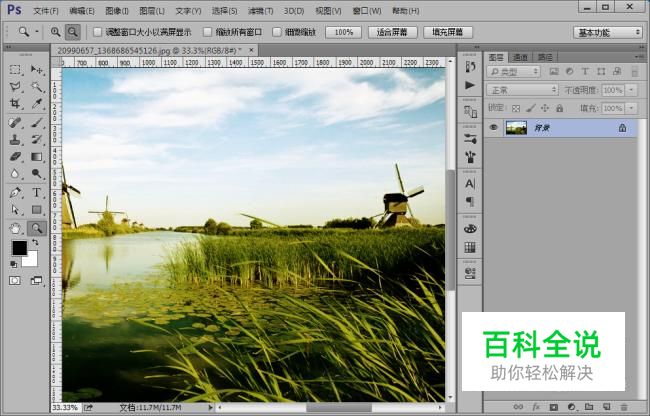
Task: Toggle lock image pixels brush icon
Action: pyautogui.click(x=531, y=109)
